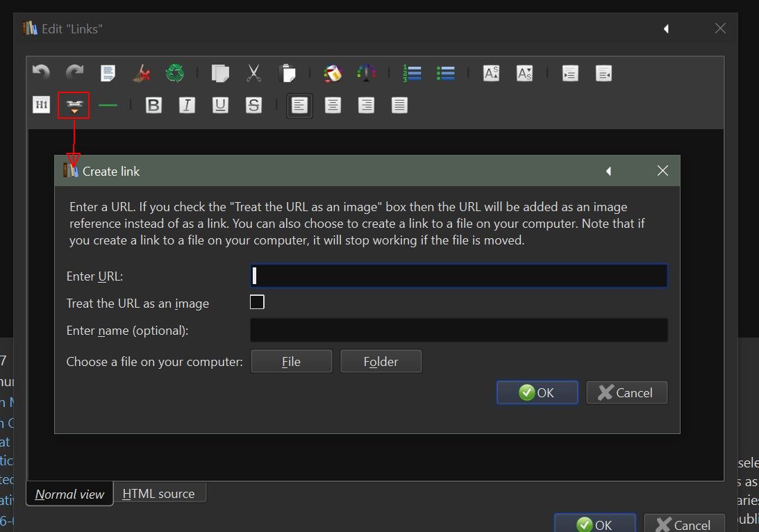Click the Redo arrow icon

click(x=74, y=73)
